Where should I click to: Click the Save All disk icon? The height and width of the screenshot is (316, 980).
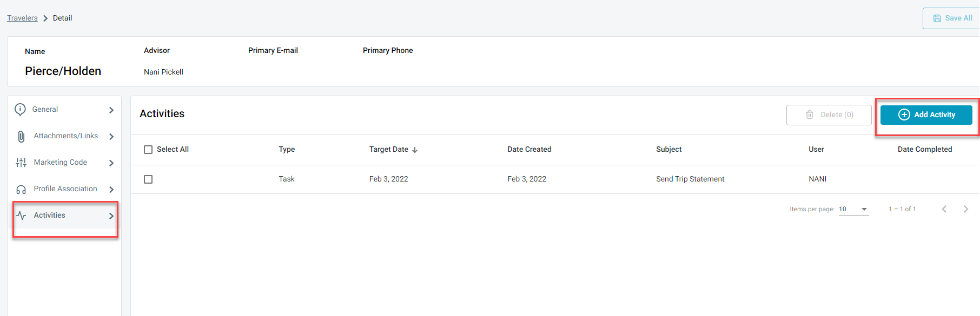(937, 18)
